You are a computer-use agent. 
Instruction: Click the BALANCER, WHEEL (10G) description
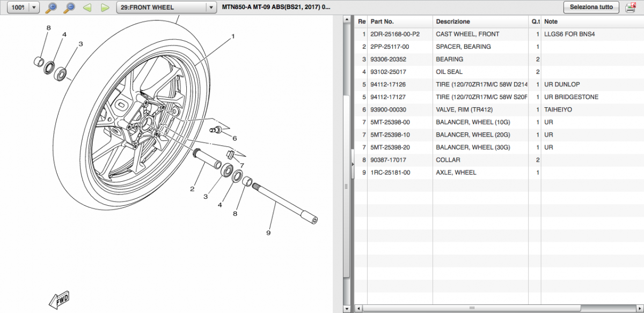pos(473,122)
